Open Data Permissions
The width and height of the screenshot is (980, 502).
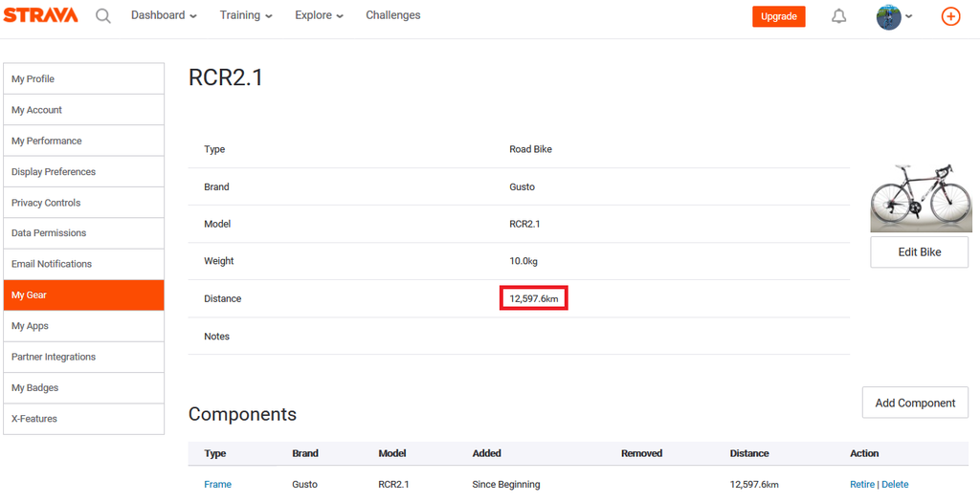84,233
